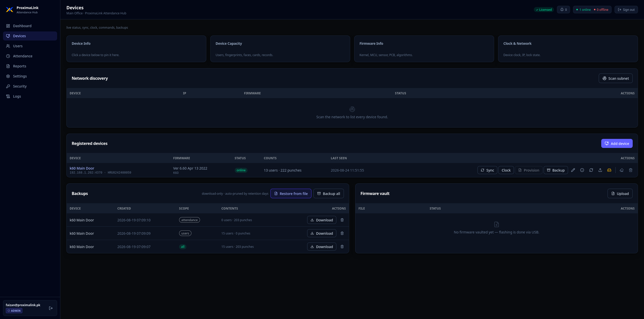The image size is (644, 319).
Task: Click the Device Capacity card
Action: click(x=280, y=49)
